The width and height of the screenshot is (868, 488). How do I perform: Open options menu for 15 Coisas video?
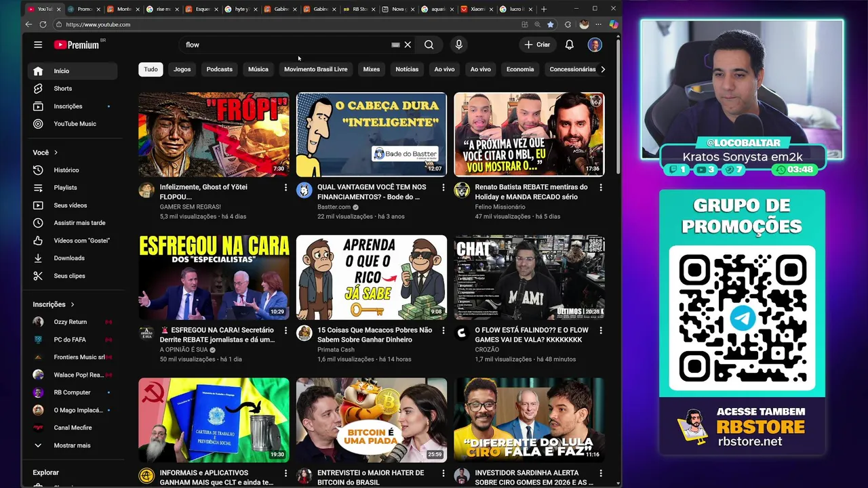[443, 330]
